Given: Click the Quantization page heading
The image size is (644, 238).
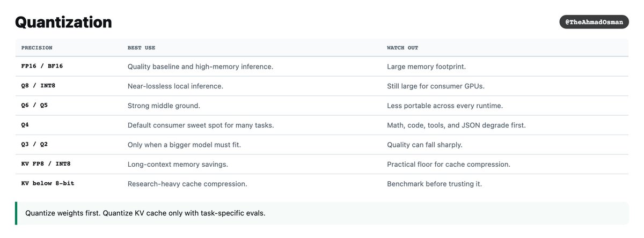Looking at the screenshot, I should 63,23.
